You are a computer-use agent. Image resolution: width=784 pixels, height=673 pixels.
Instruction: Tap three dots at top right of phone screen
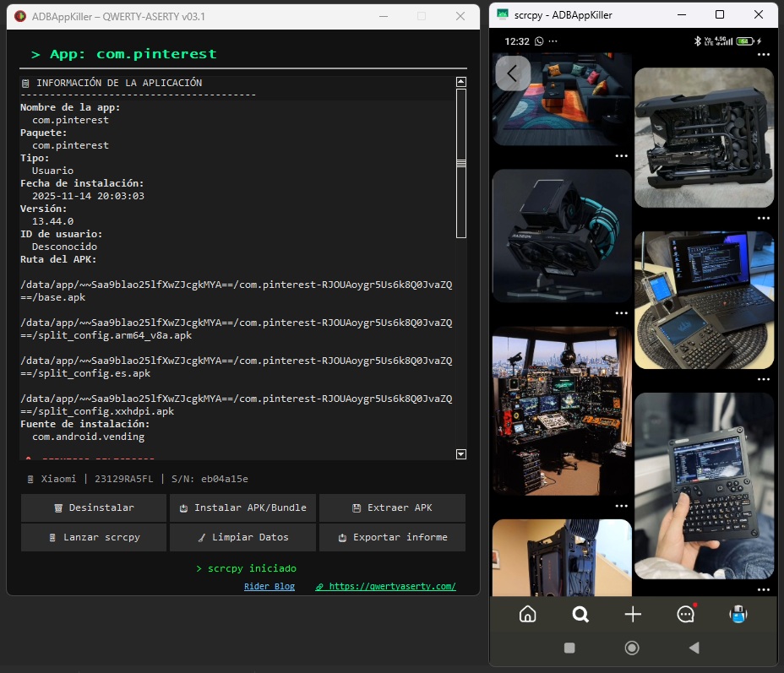[764, 54]
